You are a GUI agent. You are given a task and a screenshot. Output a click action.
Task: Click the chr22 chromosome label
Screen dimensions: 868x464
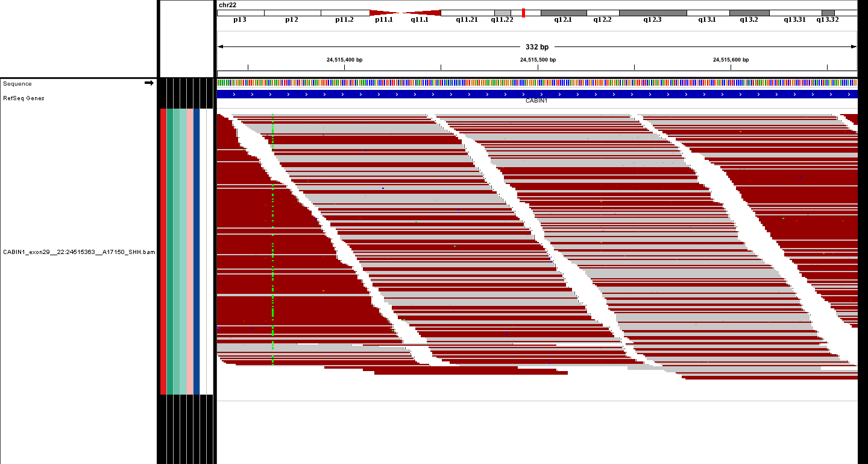228,5
